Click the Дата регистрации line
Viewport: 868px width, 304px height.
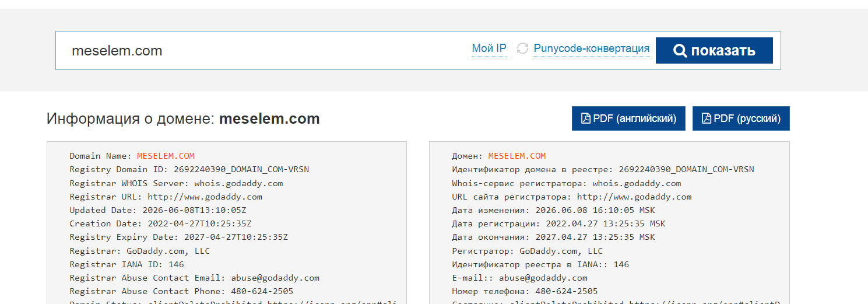(x=558, y=223)
